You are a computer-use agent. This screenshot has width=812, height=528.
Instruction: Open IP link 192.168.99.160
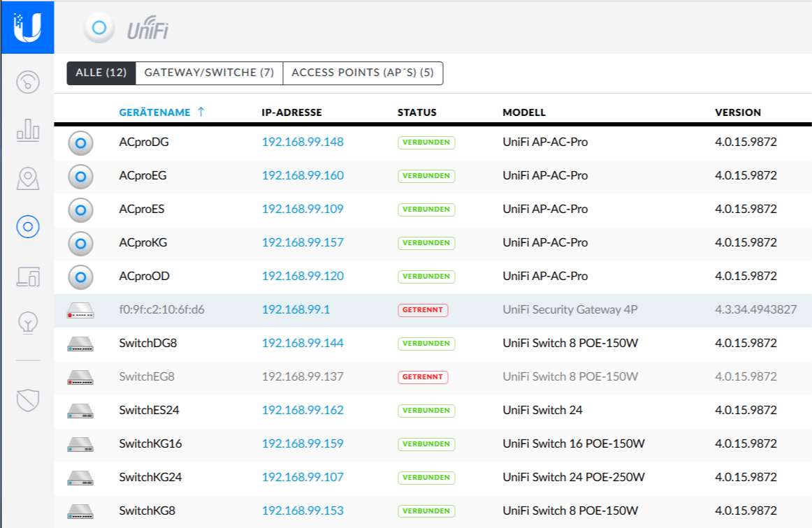point(303,175)
